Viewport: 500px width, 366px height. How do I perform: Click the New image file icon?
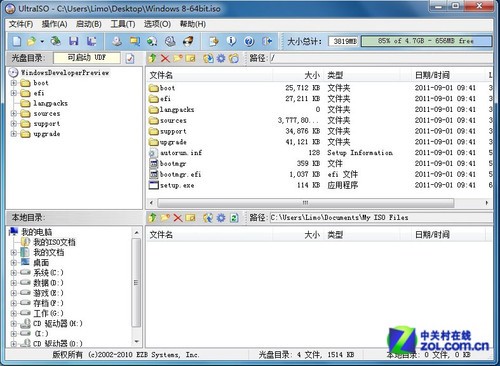click(17, 41)
